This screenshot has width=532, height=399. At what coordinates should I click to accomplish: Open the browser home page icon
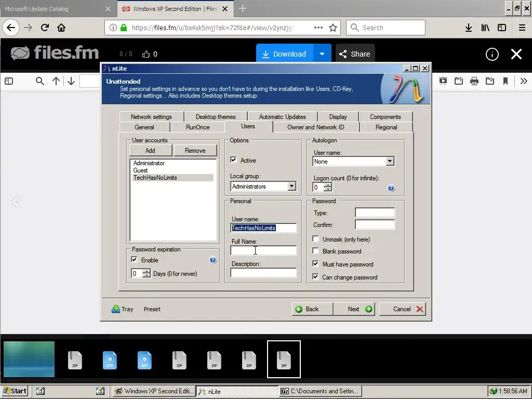point(61,28)
